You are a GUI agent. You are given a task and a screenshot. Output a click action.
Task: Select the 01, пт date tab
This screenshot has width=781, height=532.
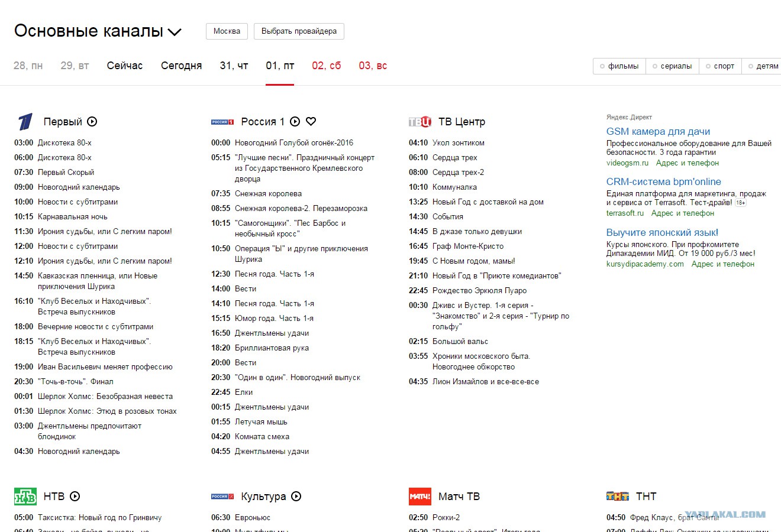tap(280, 66)
